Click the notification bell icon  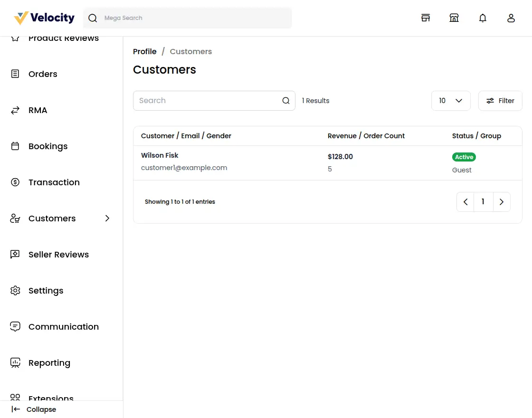(x=483, y=18)
